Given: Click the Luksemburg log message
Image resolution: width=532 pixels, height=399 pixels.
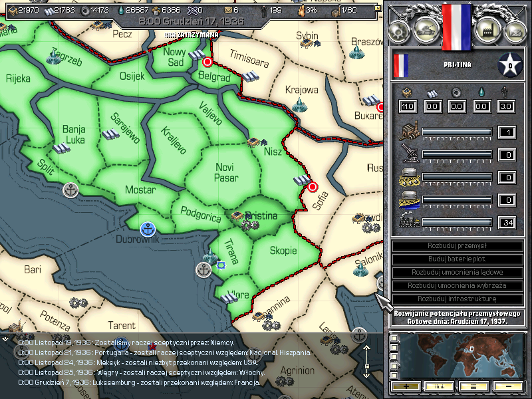Looking at the screenshot, I should point(139,382).
